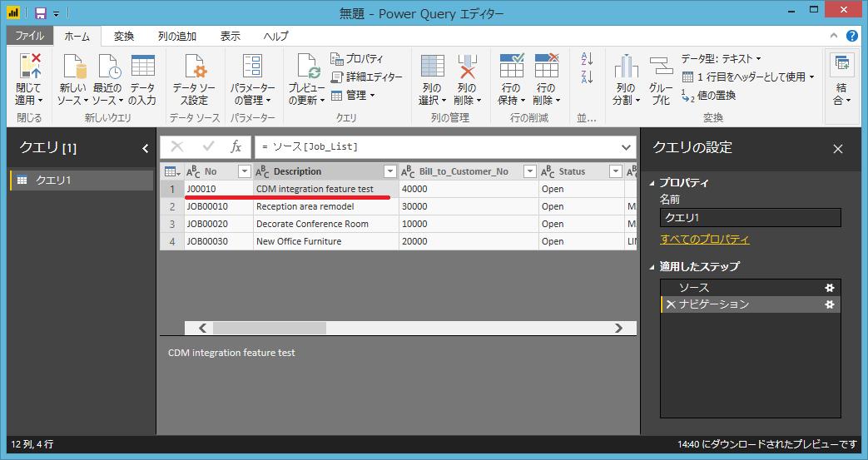The height and width of the screenshot is (460, 868).
Task: Click プレビューの更新 refresh icon
Action: pos(308,66)
